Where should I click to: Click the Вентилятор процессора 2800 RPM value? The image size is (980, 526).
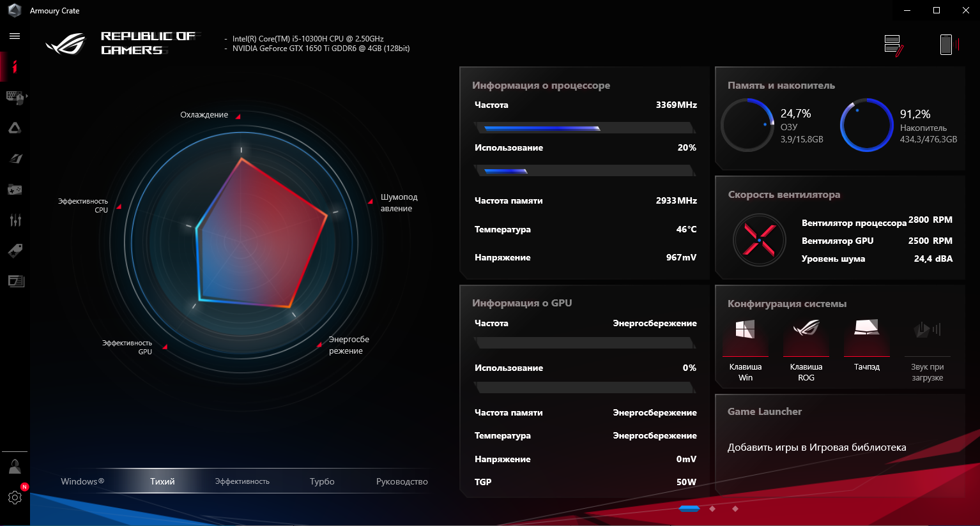930,220
